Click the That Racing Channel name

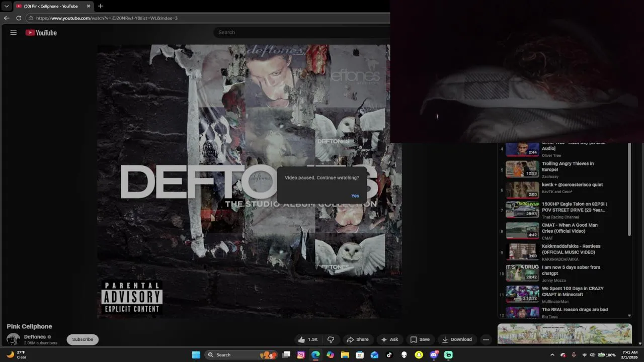click(x=560, y=217)
